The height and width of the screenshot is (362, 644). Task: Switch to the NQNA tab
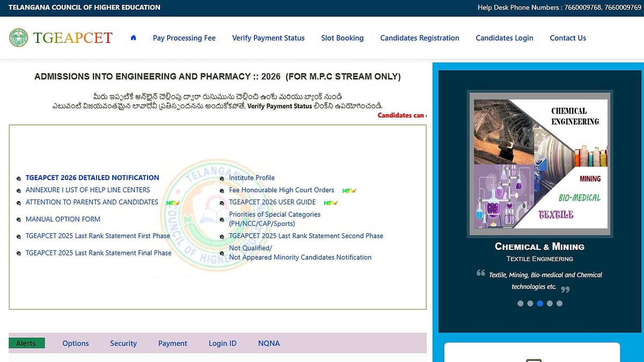coord(269,343)
